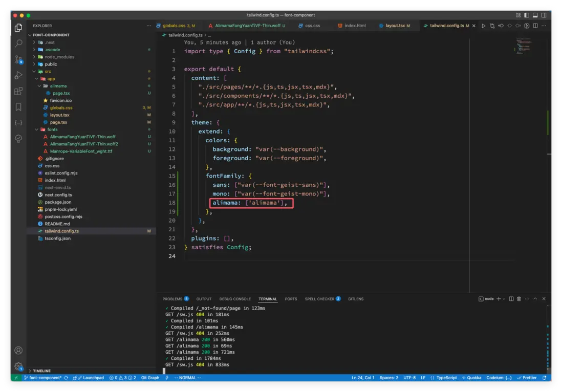Switch to the Problems panel tab
This screenshot has width=562, height=392.
point(172,299)
